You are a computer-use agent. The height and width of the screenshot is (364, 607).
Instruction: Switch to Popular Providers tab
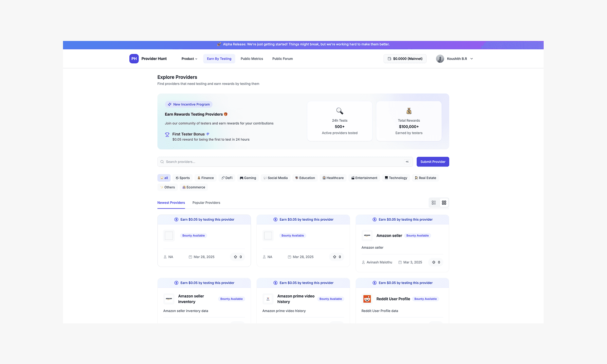206,203
